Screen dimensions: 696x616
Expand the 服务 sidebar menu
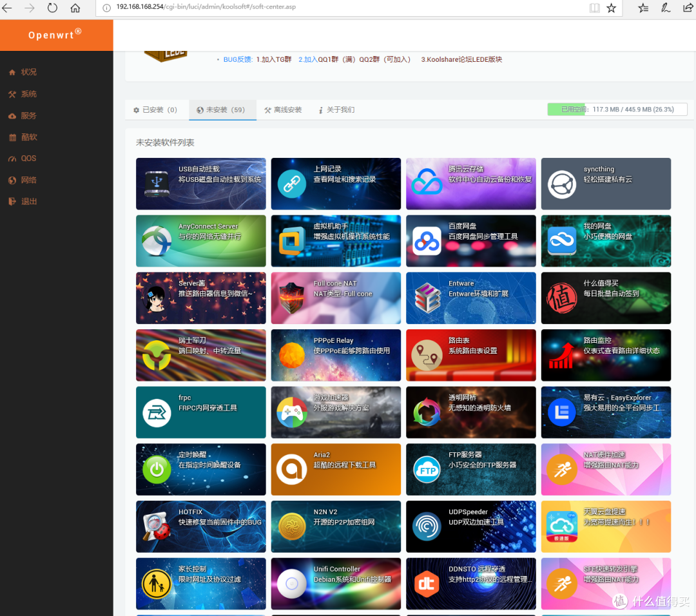coord(29,116)
